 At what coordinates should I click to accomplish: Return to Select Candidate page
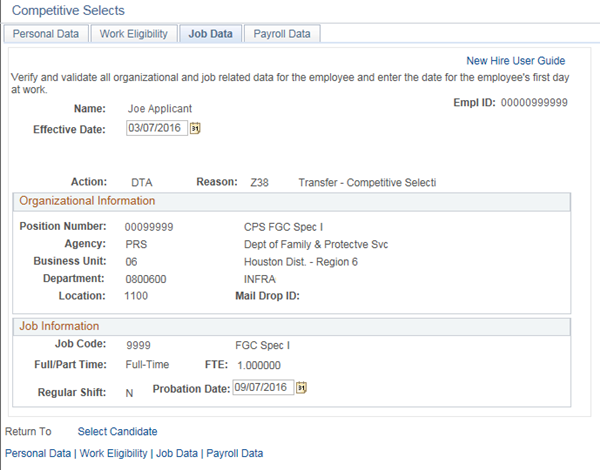tap(117, 432)
